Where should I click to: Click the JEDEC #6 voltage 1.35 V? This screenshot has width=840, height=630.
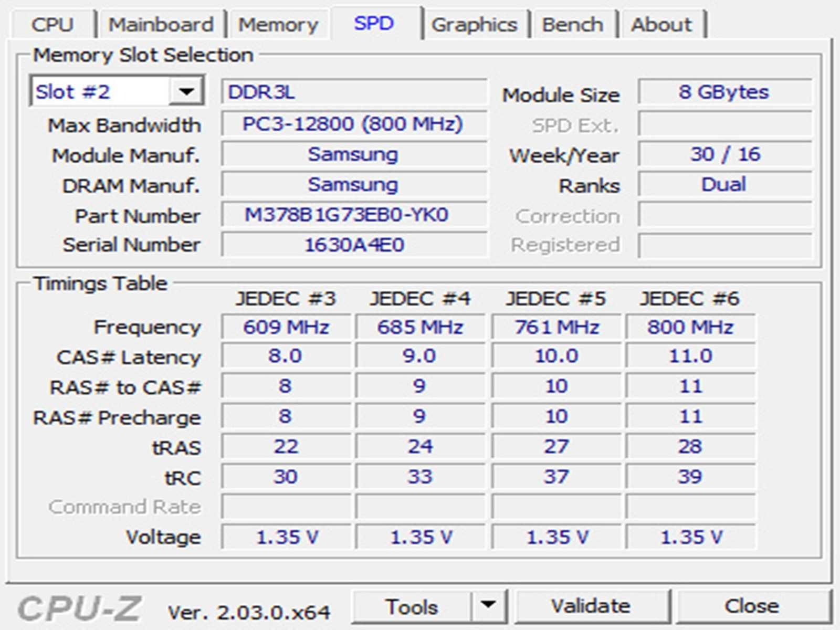pos(690,537)
